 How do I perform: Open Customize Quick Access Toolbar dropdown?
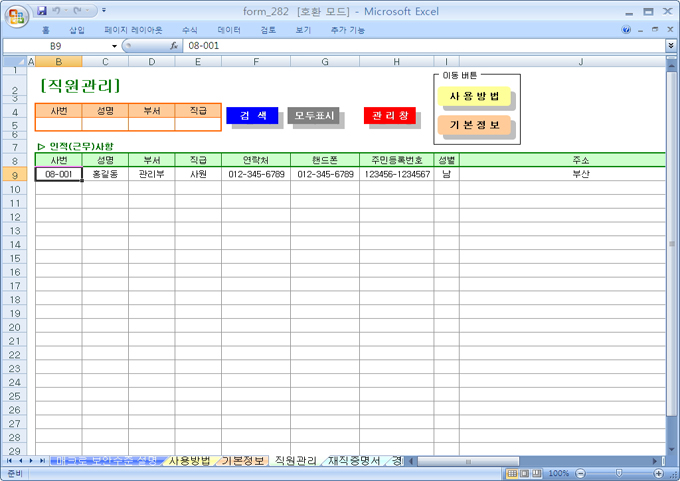pos(104,11)
